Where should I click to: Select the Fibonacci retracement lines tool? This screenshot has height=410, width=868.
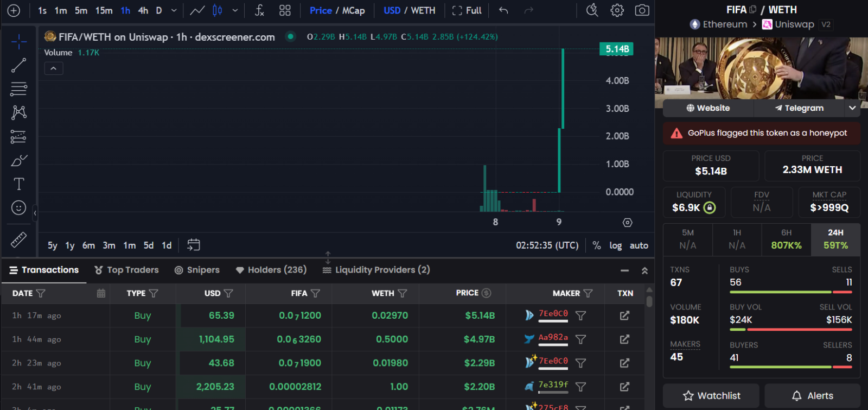click(x=19, y=89)
